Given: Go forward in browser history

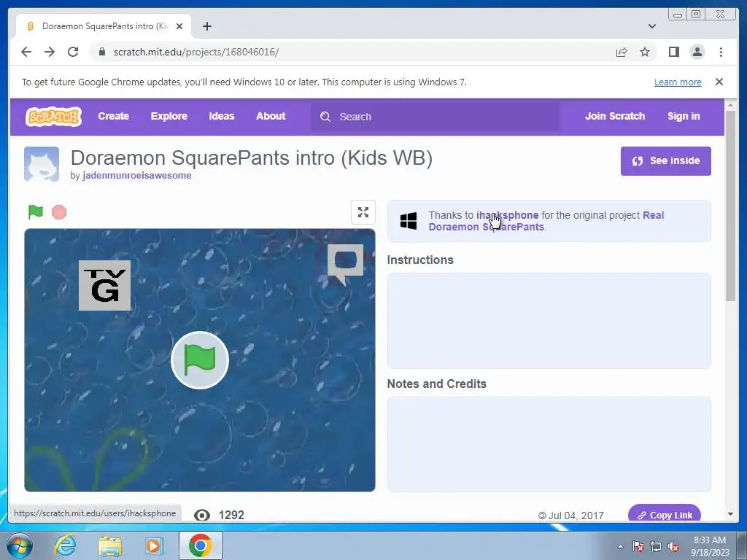Looking at the screenshot, I should coord(50,52).
